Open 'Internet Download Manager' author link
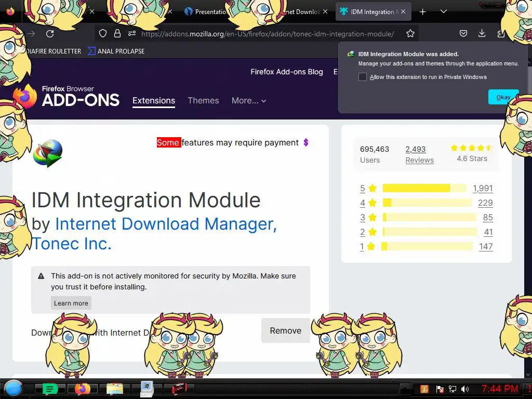The image size is (532, 399). pos(166,223)
